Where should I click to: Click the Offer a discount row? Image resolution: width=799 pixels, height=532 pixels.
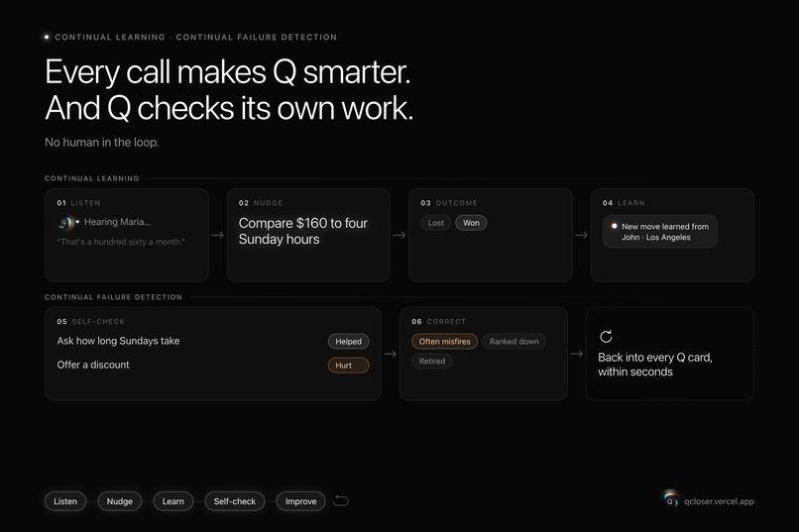coord(213,365)
